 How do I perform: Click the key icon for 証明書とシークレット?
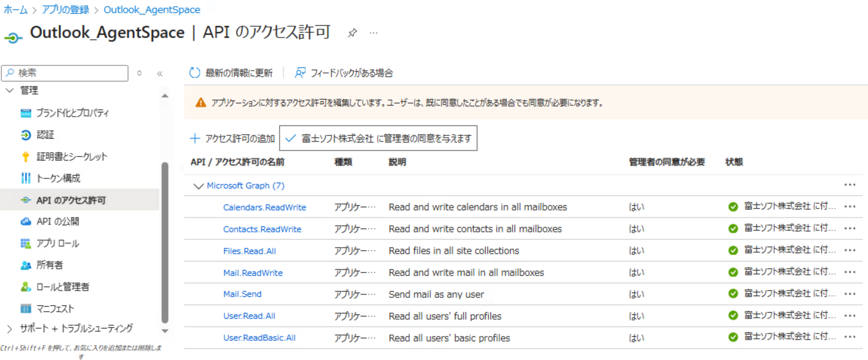tap(26, 157)
